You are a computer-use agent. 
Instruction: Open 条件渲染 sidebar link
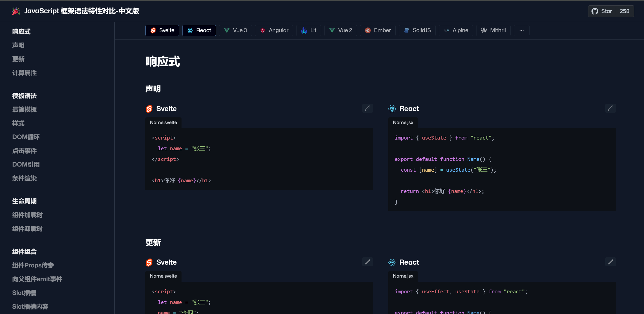[x=24, y=178]
